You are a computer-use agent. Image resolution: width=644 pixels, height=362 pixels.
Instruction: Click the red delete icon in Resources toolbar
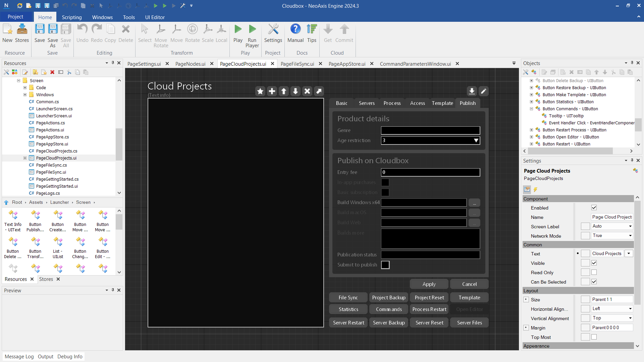52,72
